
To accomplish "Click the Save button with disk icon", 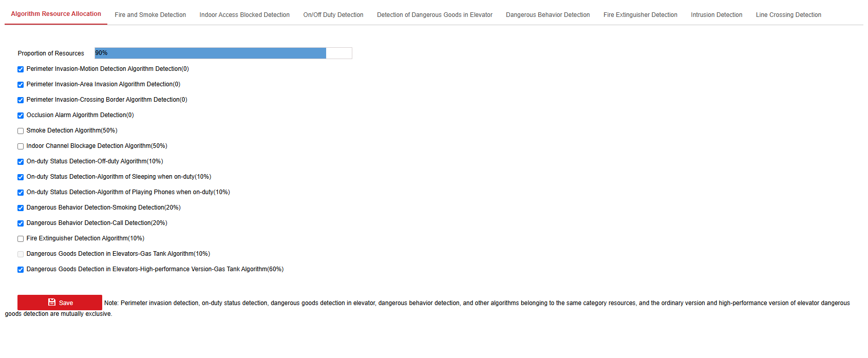I will coord(60,303).
